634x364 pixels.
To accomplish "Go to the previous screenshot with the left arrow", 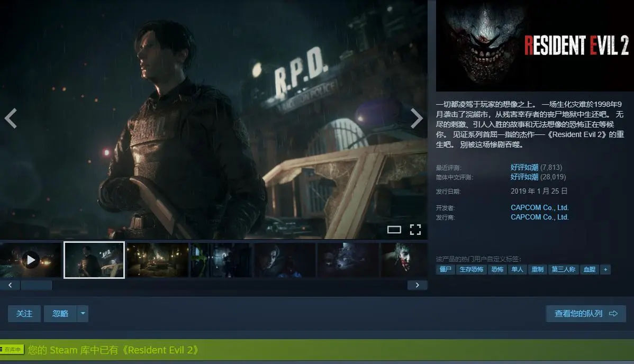I will (11, 119).
